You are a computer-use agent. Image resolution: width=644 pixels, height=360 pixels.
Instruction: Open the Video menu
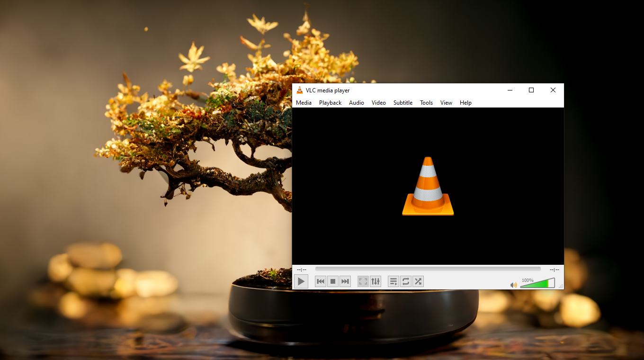coord(379,103)
